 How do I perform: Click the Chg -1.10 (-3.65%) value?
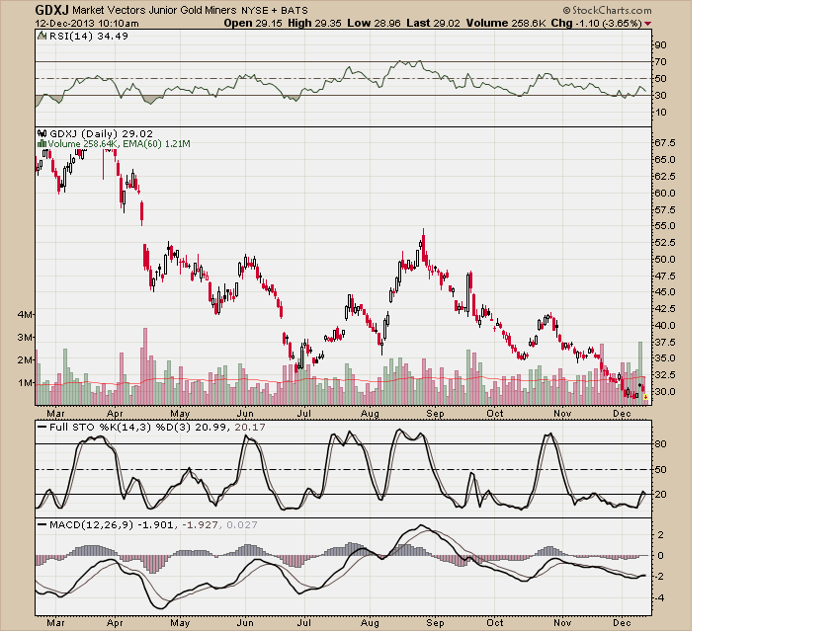(596, 23)
